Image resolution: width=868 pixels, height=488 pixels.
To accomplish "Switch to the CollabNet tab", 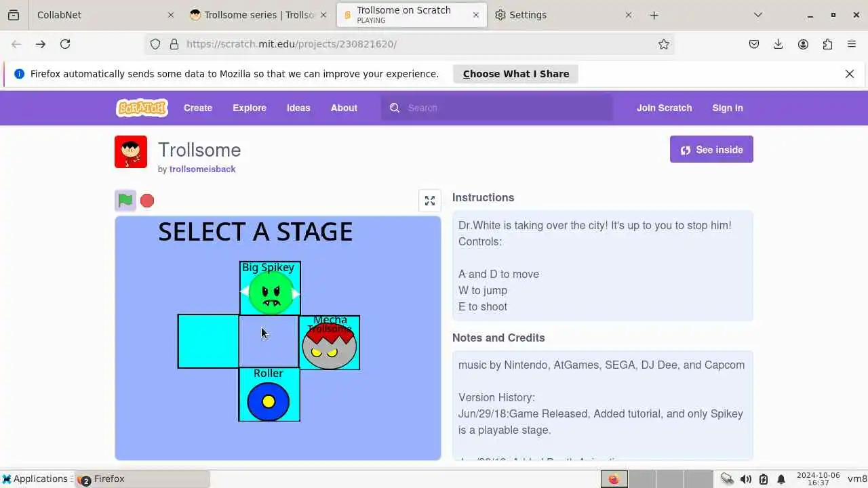I will (102, 15).
